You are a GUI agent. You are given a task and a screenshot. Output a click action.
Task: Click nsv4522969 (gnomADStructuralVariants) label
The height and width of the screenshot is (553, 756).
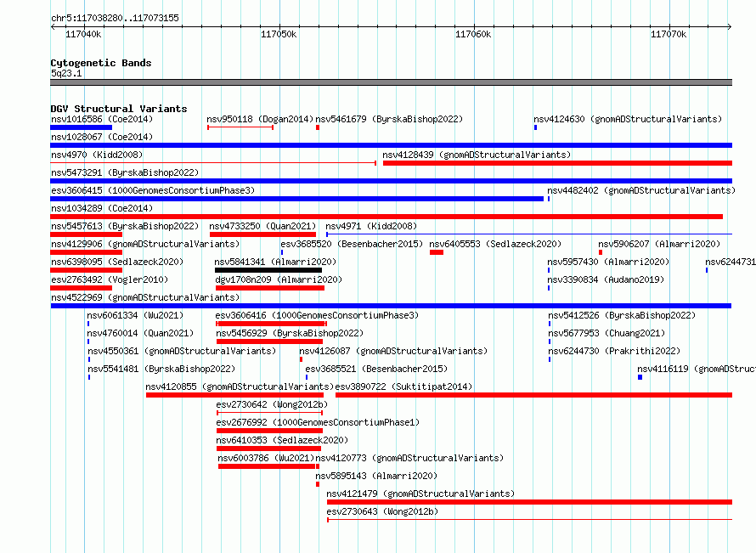(x=145, y=297)
